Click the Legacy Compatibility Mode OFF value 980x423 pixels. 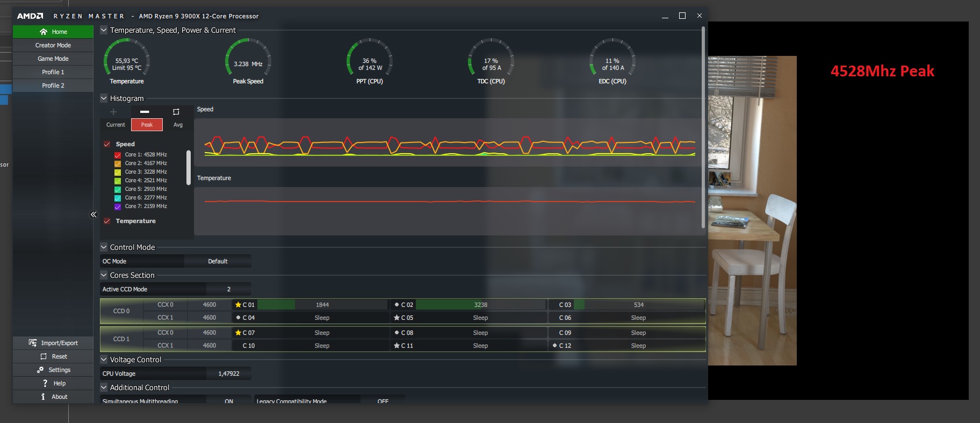383,400
